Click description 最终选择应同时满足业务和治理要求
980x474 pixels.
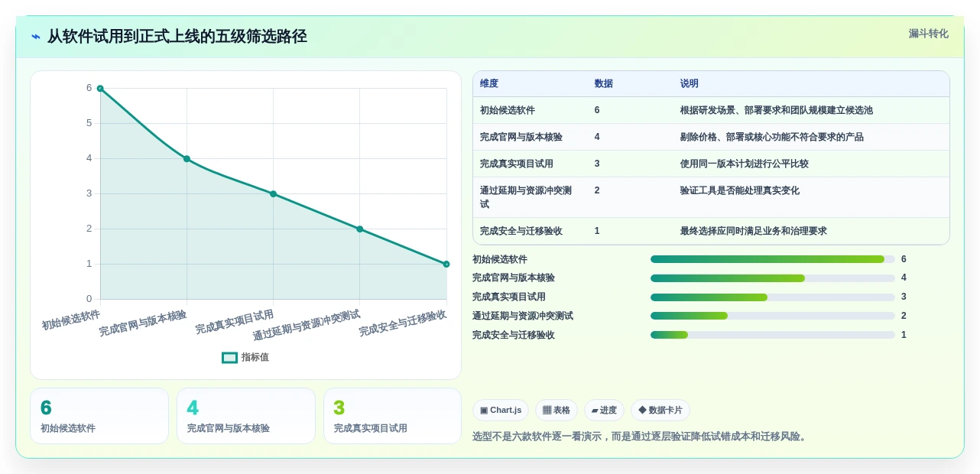[x=754, y=231]
